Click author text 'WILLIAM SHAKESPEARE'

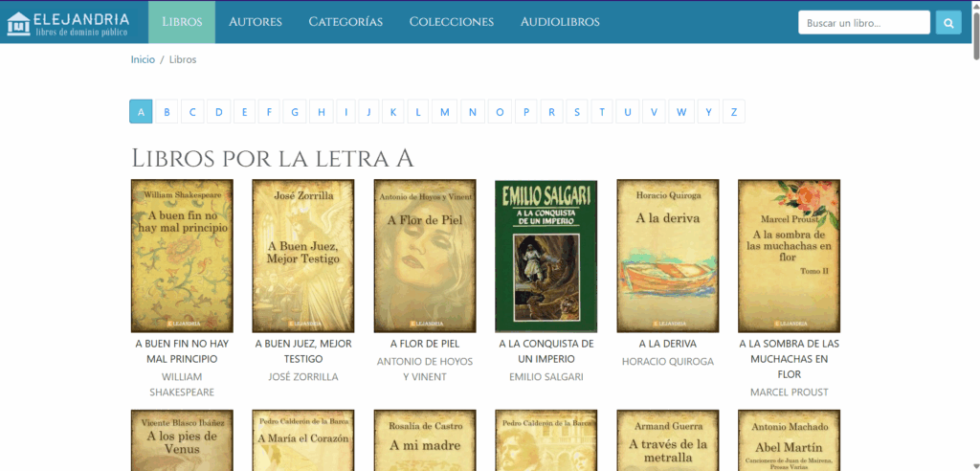(182, 385)
